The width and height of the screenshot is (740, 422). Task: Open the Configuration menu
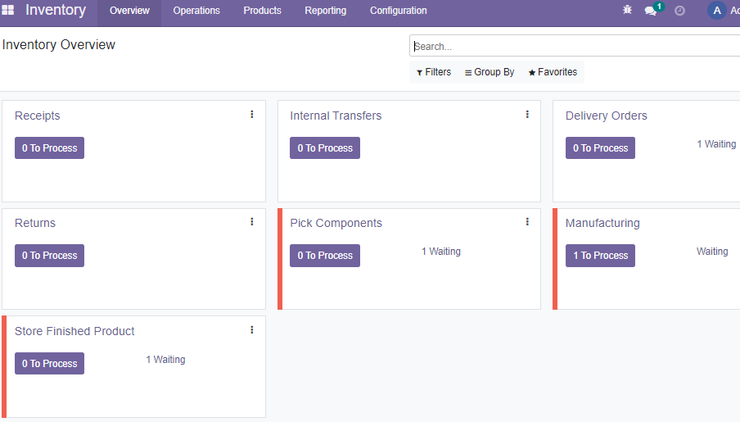coord(398,10)
